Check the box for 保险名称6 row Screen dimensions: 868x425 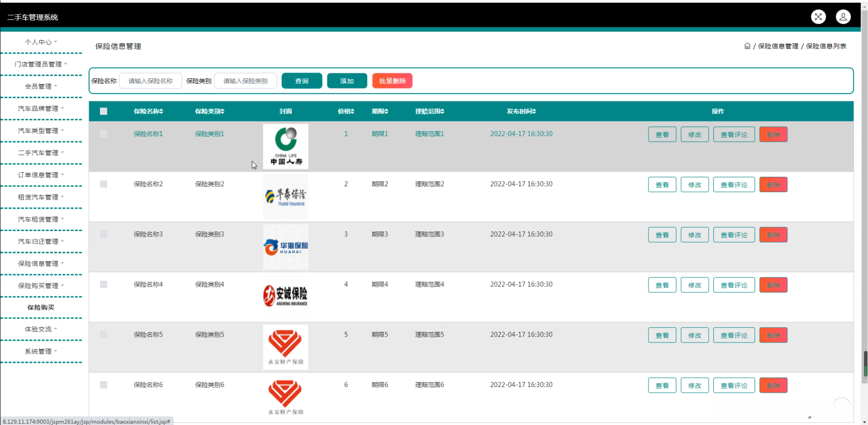[104, 385]
